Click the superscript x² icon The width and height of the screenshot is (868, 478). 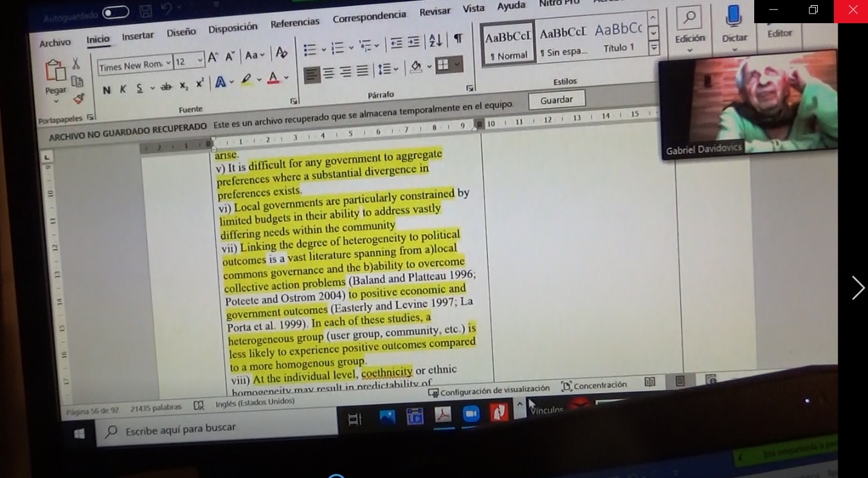click(x=200, y=84)
